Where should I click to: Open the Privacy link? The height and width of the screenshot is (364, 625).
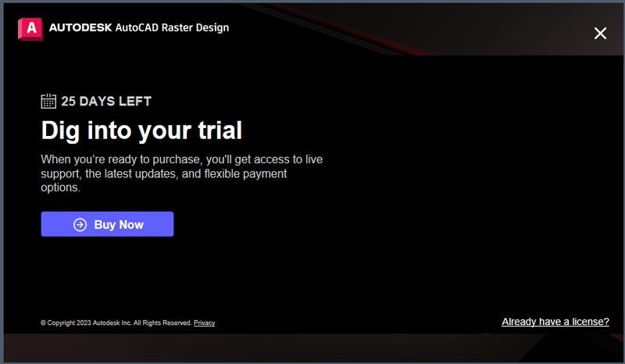pos(204,323)
